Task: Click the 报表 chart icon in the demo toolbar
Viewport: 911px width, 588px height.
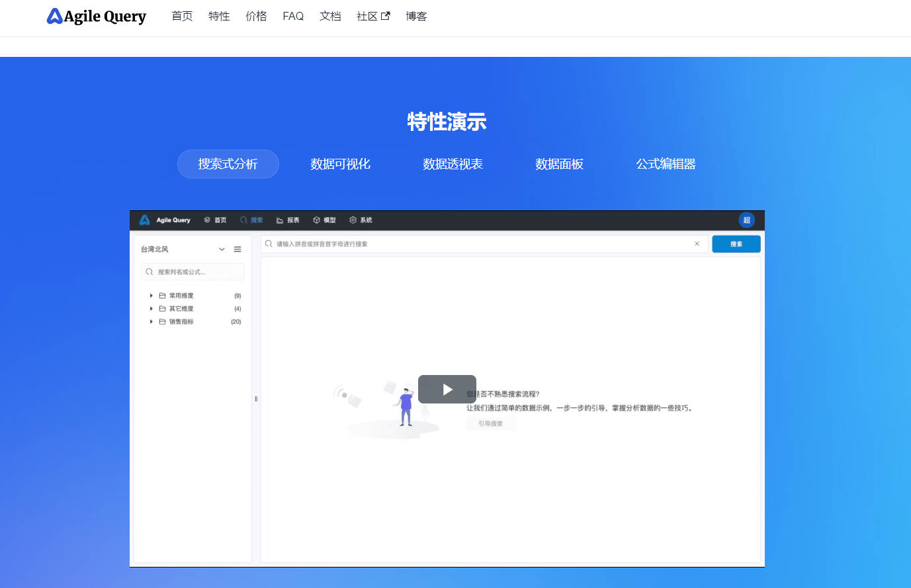Action: pyautogui.click(x=280, y=220)
